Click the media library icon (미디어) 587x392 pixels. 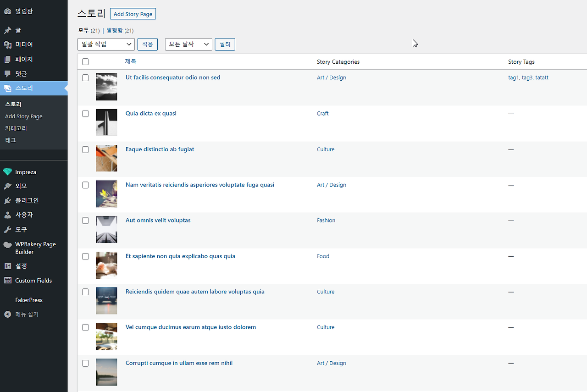(x=7, y=44)
